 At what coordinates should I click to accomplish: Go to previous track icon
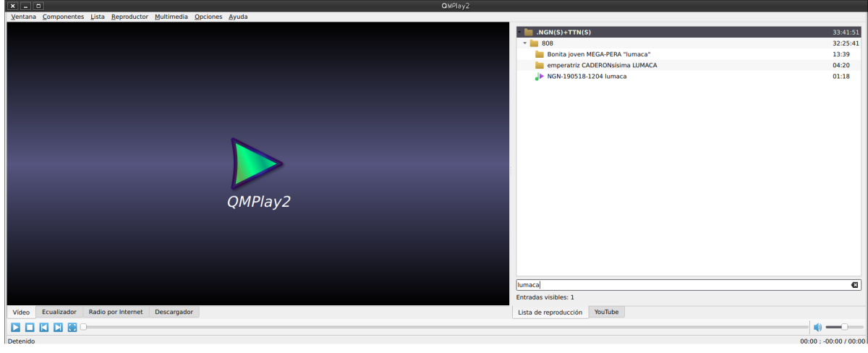pyautogui.click(x=44, y=328)
